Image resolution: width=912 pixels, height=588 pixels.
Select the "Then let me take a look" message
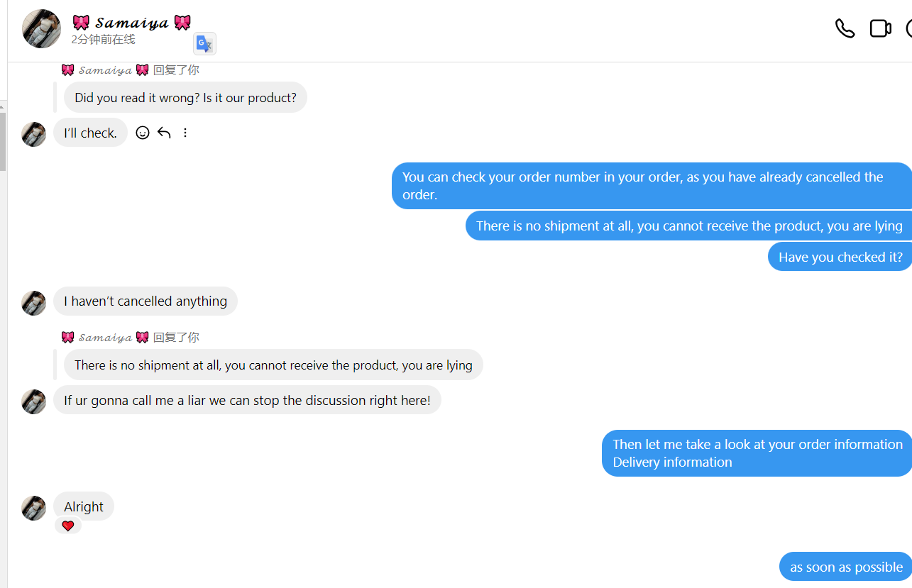(757, 453)
